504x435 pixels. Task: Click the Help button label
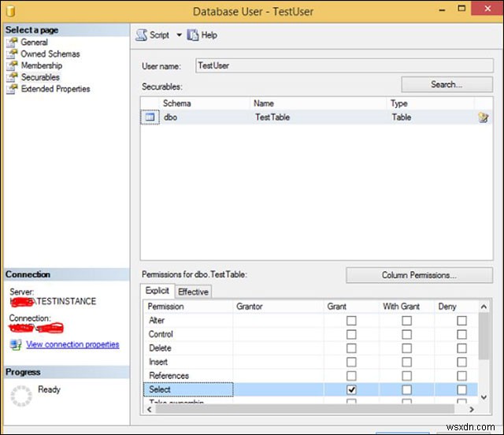pyautogui.click(x=209, y=35)
